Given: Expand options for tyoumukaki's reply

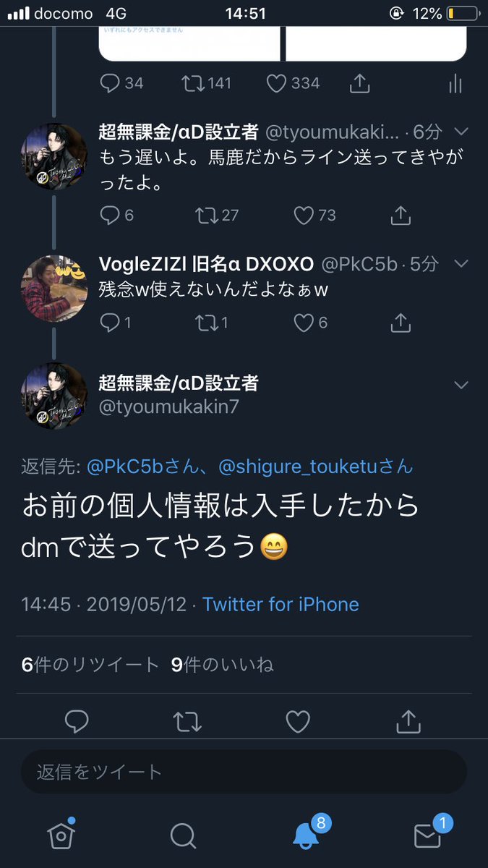Looking at the screenshot, I should coord(461,132).
